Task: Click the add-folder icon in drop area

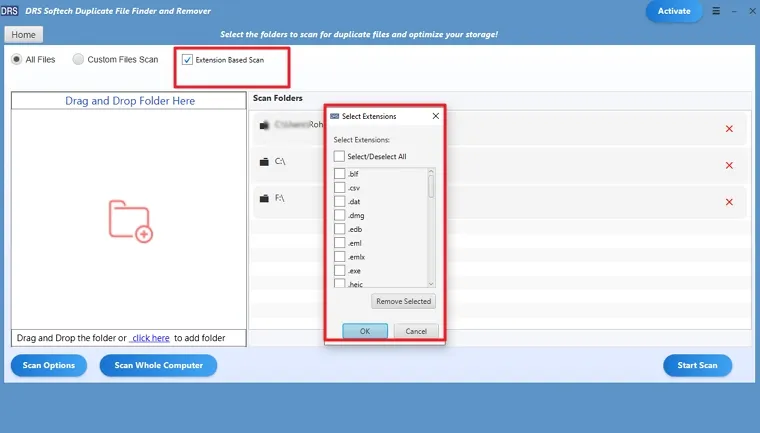Action: click(x=130, y=221)
